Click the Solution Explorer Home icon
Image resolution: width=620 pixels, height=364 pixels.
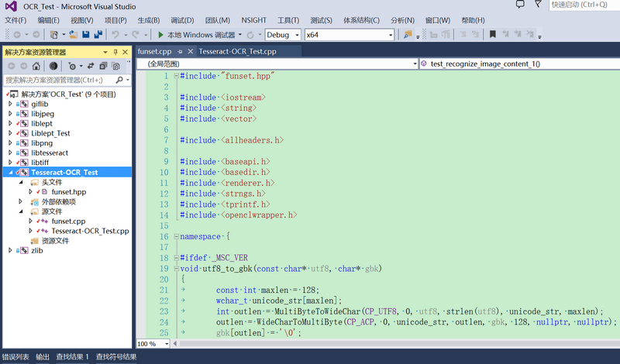pos(36,66)
